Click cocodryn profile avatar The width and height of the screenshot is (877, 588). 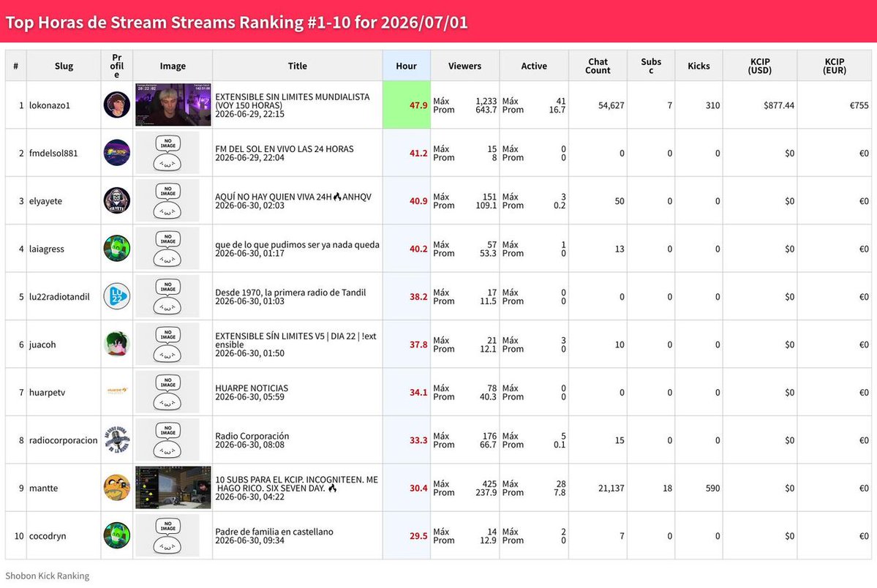click(117, 535)
